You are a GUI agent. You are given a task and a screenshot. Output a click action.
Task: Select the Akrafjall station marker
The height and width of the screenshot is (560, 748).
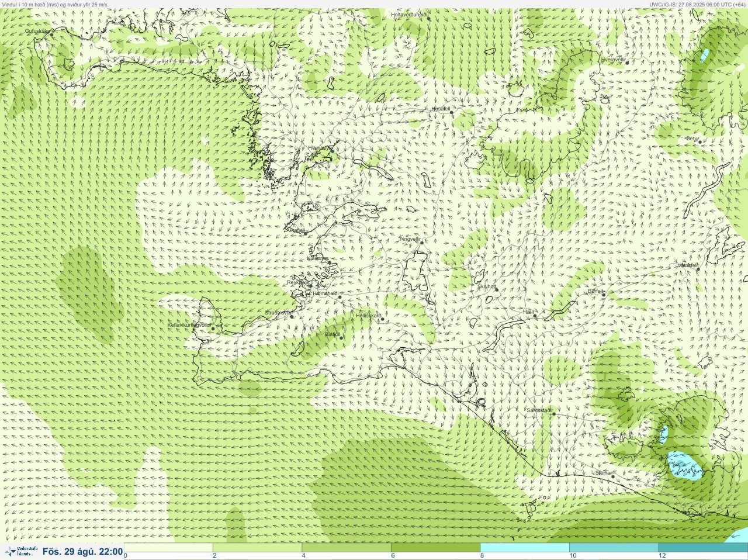click(x=305, y=233)
